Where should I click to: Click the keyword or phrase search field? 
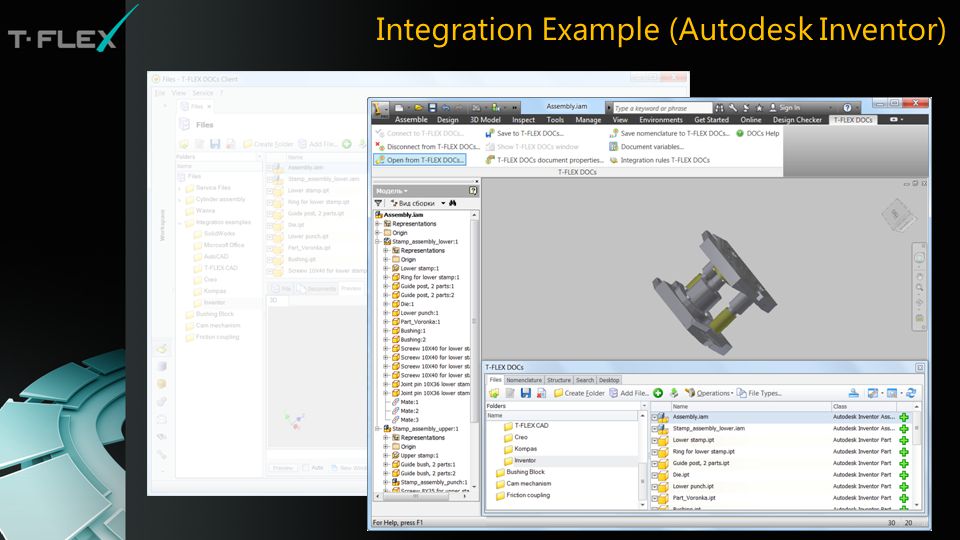point(662,108)
